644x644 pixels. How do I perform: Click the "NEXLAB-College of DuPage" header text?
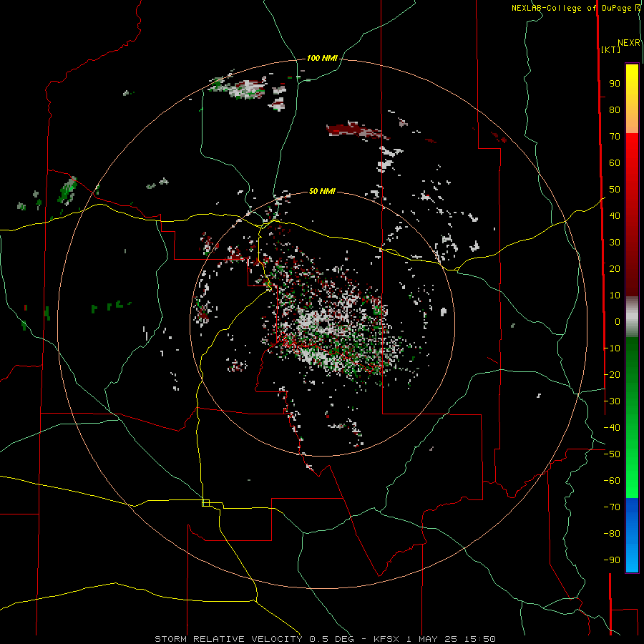(x=572, y=8)
